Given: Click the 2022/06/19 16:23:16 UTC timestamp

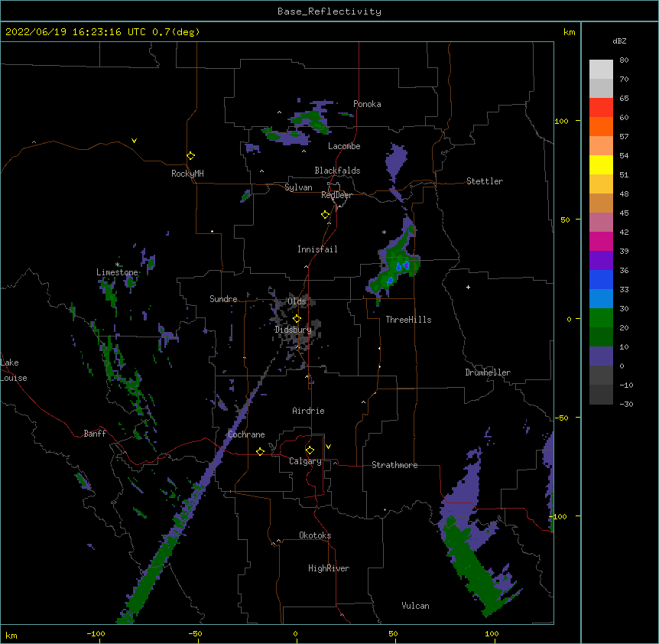Looking at the screenshot, I should [x=75, y=32].
